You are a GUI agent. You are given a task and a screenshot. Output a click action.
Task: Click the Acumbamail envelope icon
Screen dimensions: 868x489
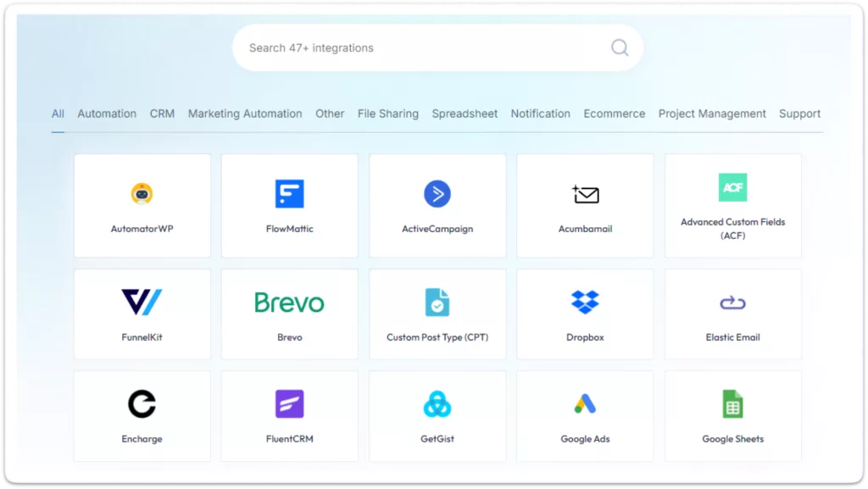[x=585, y=193]
